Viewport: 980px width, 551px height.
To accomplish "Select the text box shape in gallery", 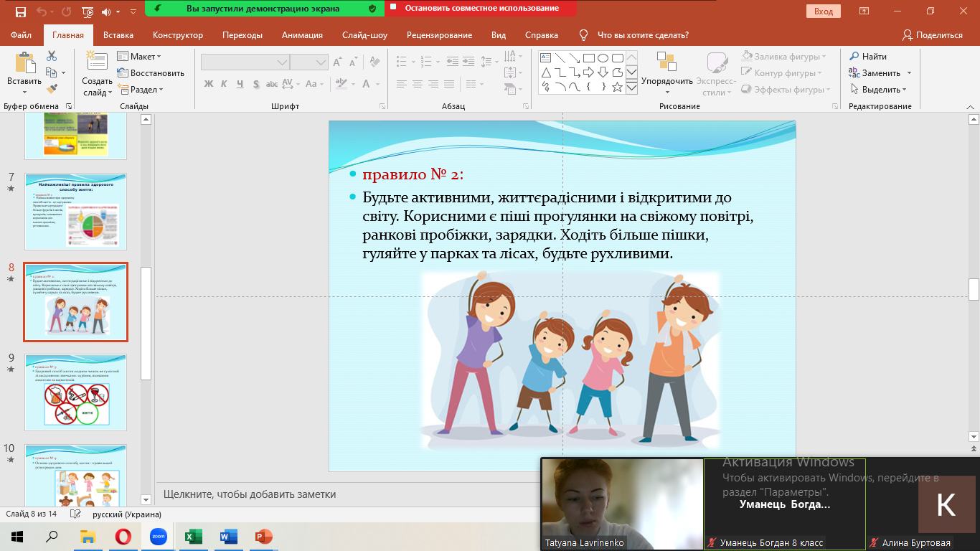I will click(545, 57).
